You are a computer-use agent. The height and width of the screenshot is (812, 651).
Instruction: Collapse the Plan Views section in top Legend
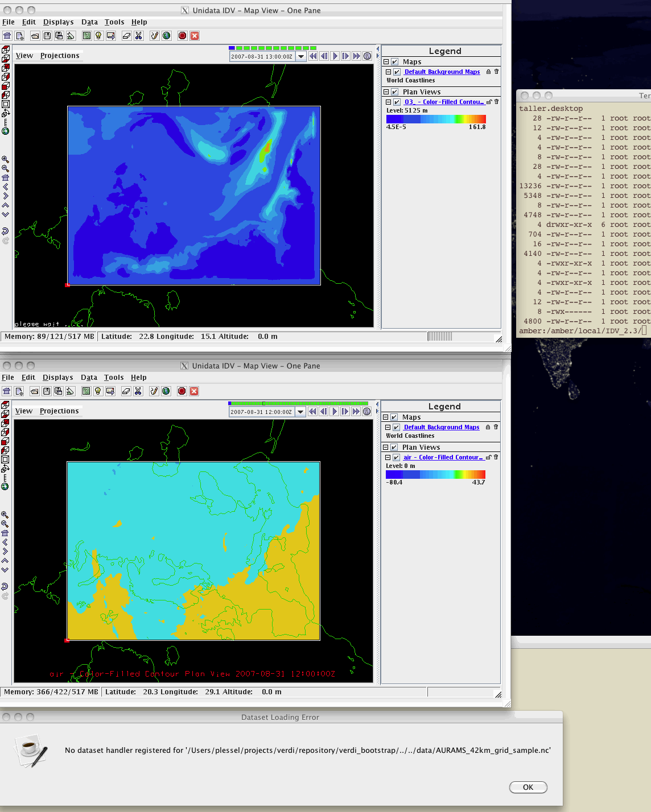click(x=386, y=92)
